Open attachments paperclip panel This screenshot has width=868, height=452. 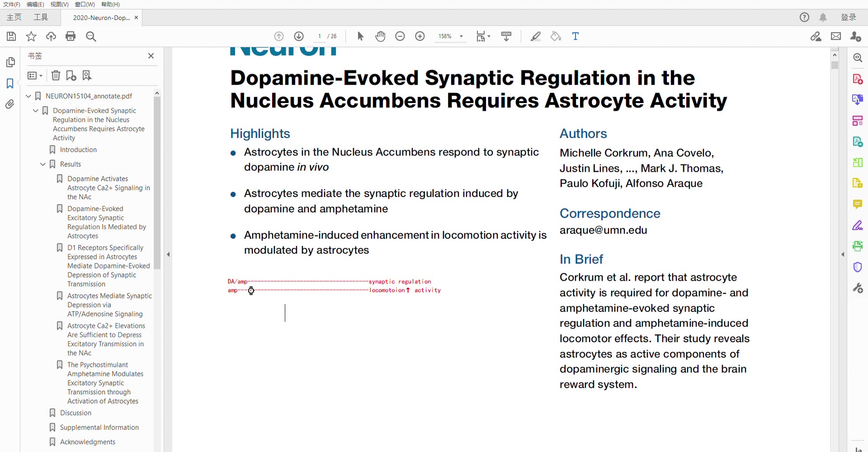(x=10, y=104)
